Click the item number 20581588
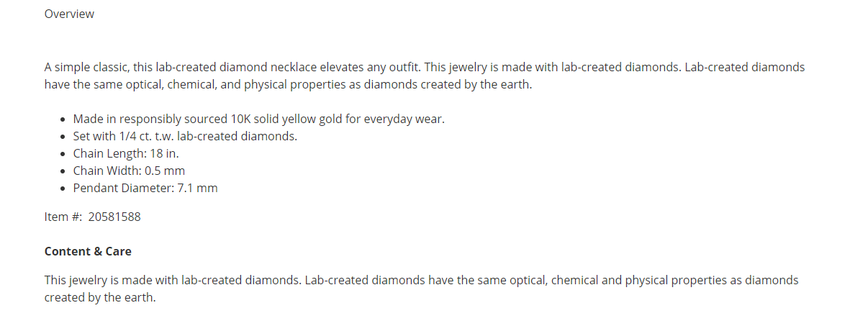The width and height of the screenshot is (868, 326). pos(114,217)
